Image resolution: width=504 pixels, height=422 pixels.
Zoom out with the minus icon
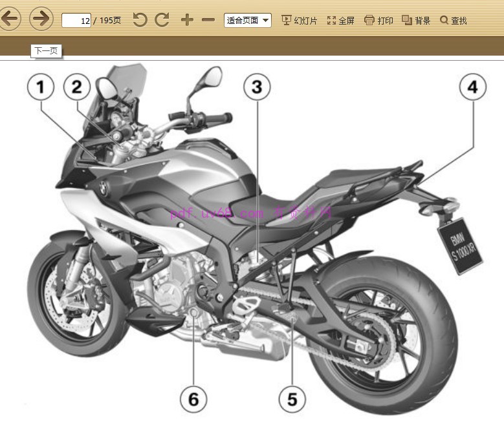click(208, 20)
